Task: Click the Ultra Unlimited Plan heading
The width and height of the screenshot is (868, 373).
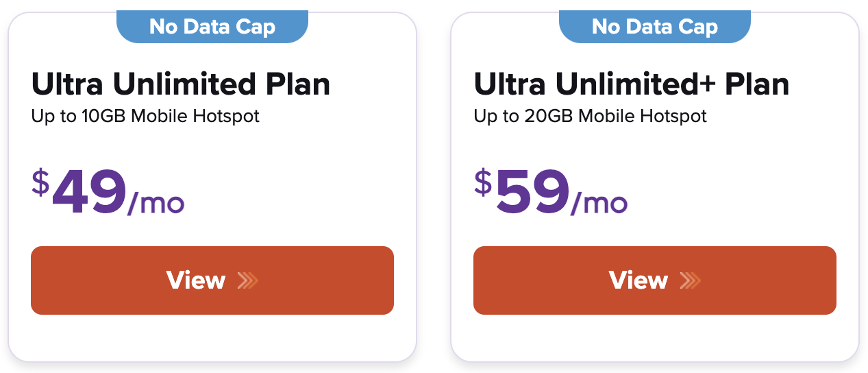Action: (x=181, y=84)
